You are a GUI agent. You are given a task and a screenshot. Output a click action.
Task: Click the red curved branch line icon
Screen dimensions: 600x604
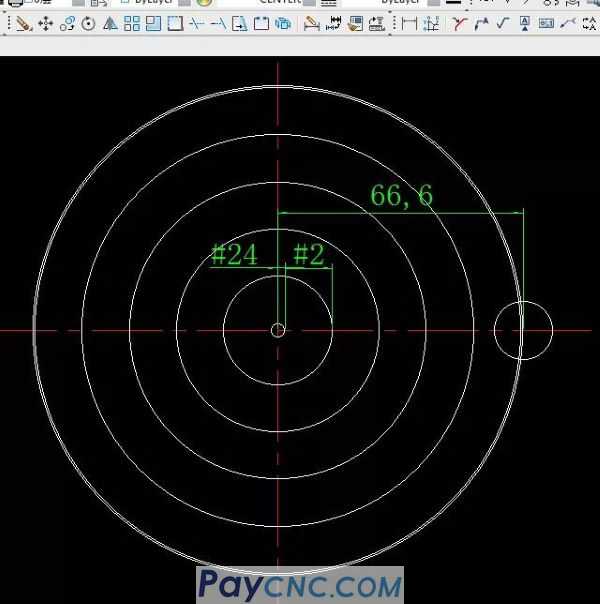[459, 23]
